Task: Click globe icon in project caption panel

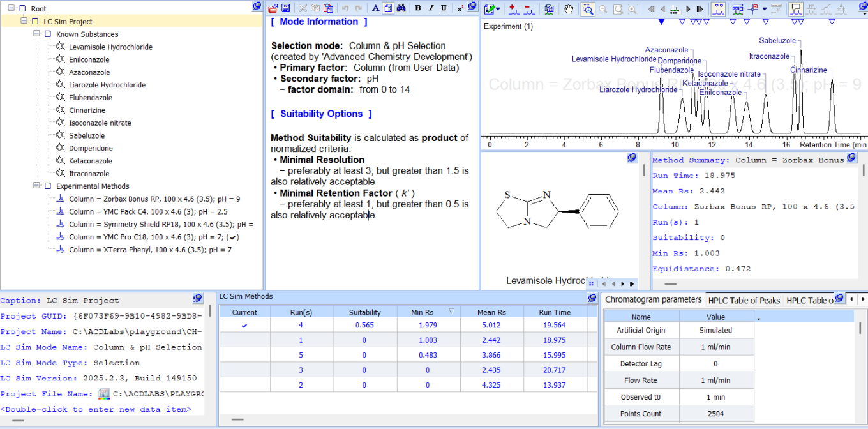Action: [x=198, y=298]
